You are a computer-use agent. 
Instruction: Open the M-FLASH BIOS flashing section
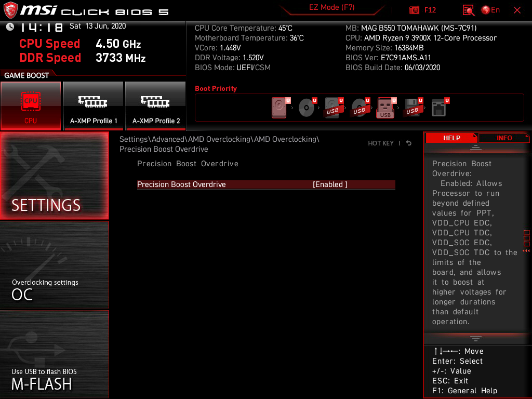pyautogui.click(x=54, y=354)
